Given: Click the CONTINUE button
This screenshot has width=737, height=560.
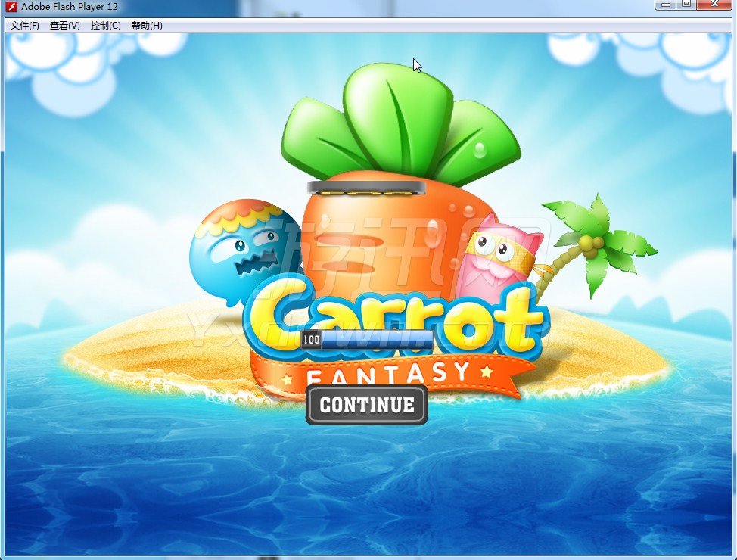Looking at the screenshot, I should [x=367, y=405].
